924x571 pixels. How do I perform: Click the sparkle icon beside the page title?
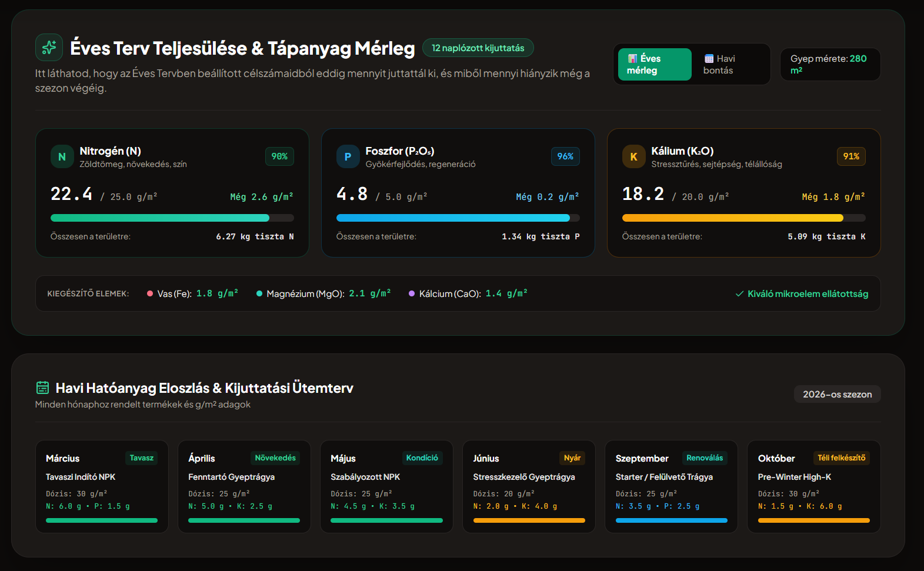tap(49, 48)
